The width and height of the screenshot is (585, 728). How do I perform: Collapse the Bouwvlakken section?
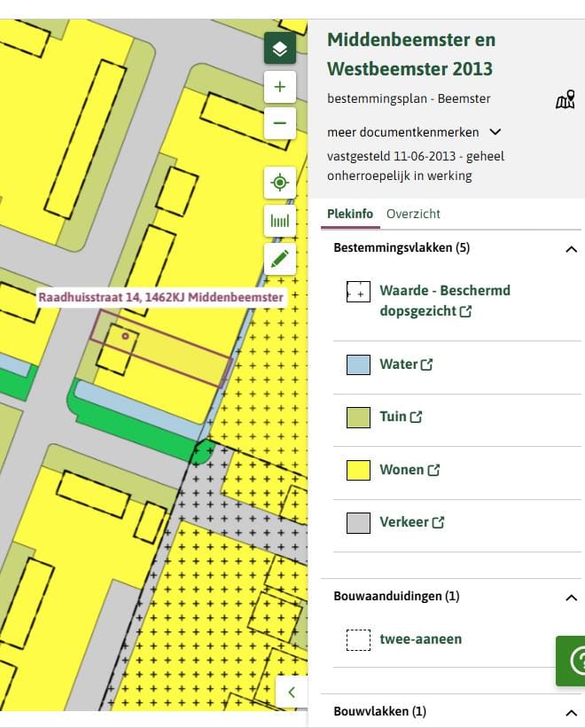[x=571, y=711]
